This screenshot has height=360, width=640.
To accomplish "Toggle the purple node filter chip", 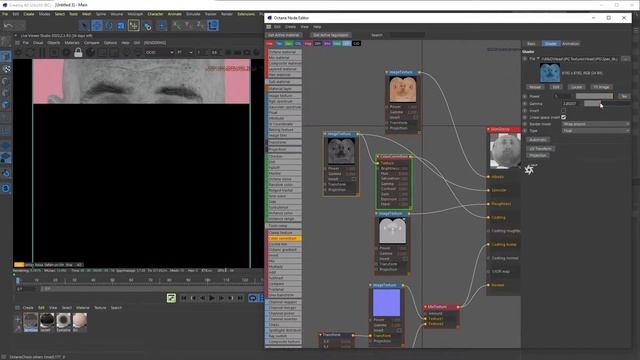I will [327, 43].
